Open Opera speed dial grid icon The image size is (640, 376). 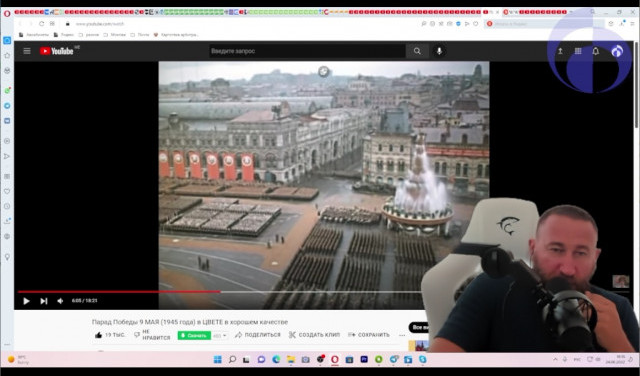[52, 24]
